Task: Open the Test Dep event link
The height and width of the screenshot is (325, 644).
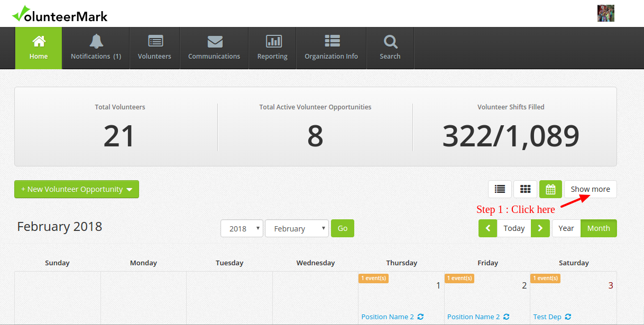Action: (x=547, y=317)
